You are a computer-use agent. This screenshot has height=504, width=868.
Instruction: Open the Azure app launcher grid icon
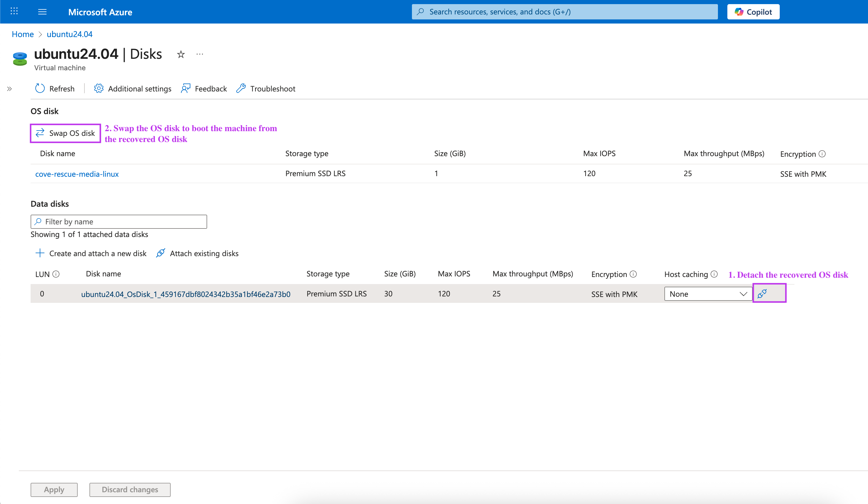click(14, 12)
